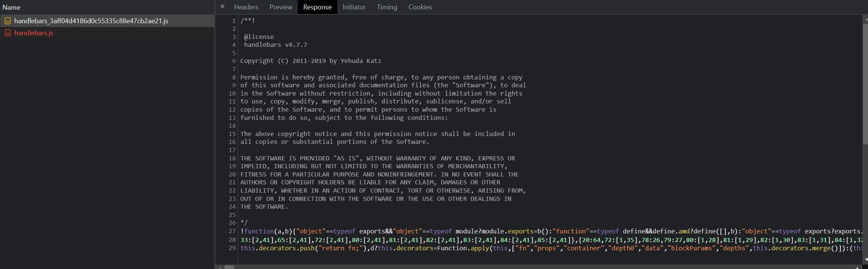868x269 pixels.
Task: Select the Response tab
Action: click(317, 7)
